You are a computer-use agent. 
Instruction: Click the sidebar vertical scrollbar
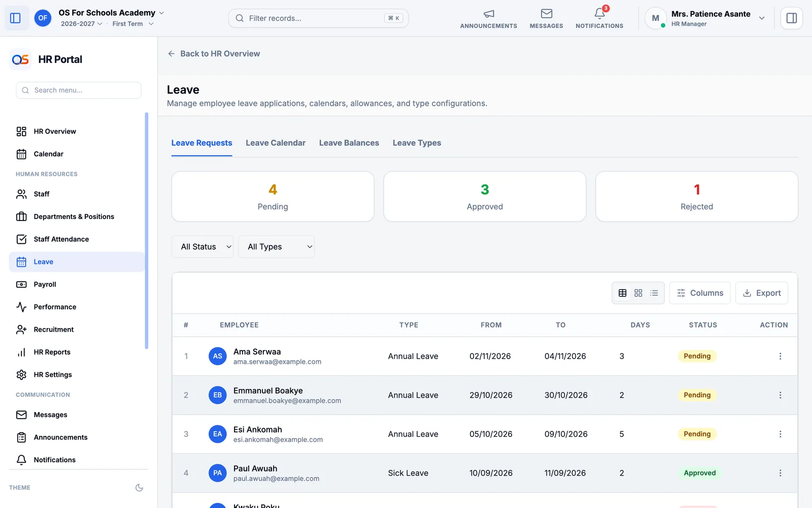[147, 231]
